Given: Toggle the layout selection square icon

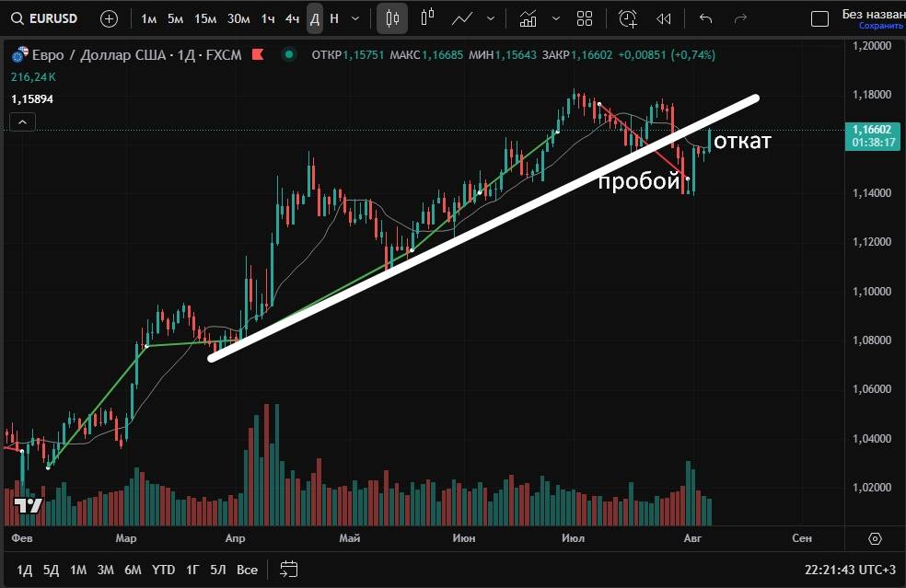Looking at the screenshot, I should (x=819, y=18).
